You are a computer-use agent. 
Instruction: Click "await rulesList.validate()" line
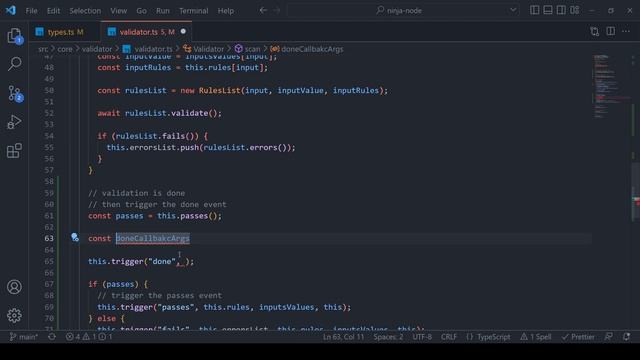(159, 113)
